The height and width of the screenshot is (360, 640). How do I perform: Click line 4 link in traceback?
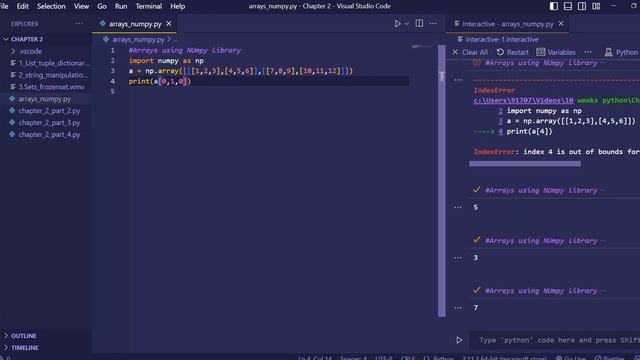(x=500, y=131)
